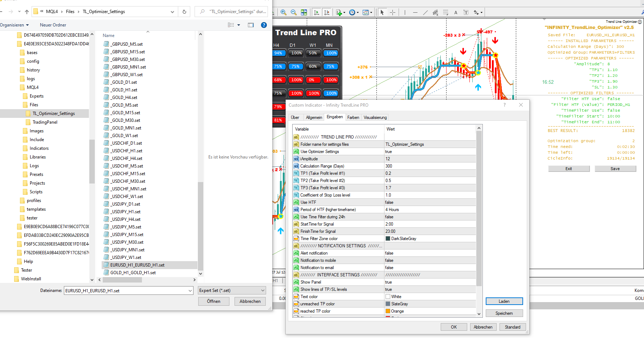The image size is (644, 338).
Task: Open the periods dropdown arrow beside clock
Action: tap(358, 12)
